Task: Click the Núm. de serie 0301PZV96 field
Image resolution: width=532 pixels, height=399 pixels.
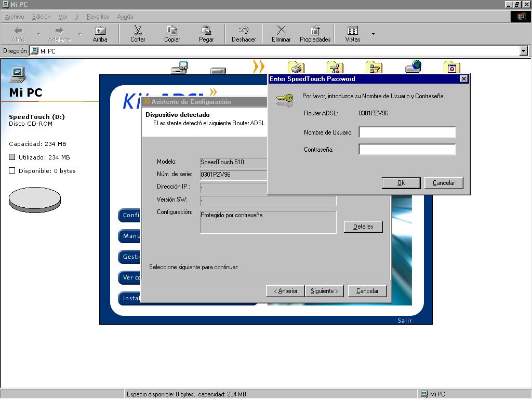Action: click(233, 175)
